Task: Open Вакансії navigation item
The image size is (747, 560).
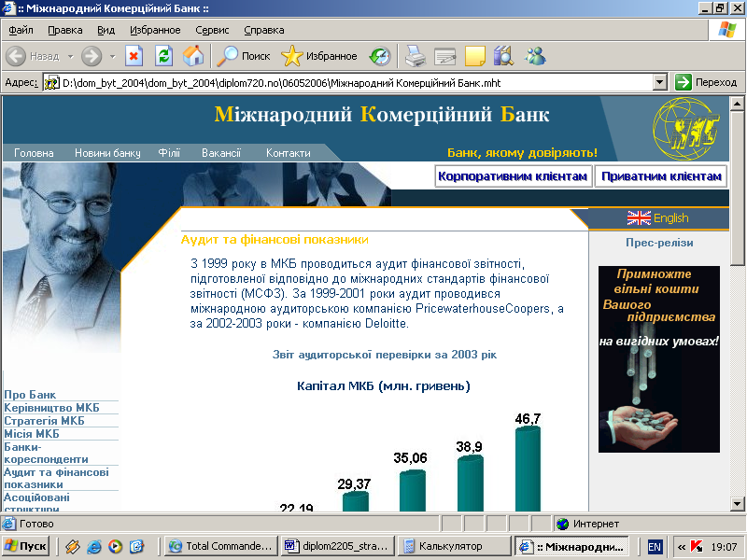Action: [x=221, y=153]
